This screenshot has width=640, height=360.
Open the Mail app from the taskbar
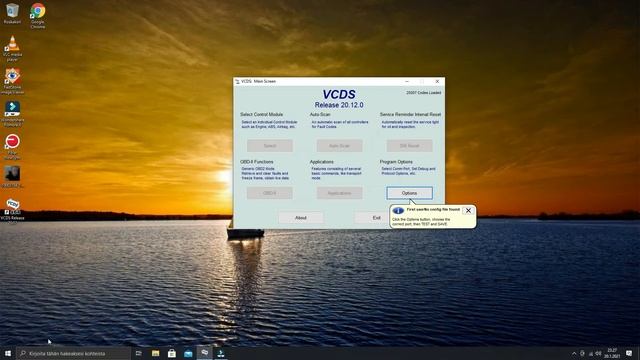click(x=188, y=353)
